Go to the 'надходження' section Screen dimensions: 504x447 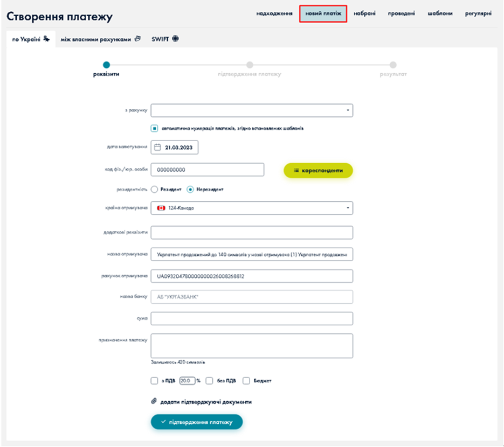pyautogui.click(x=274, y=13)
